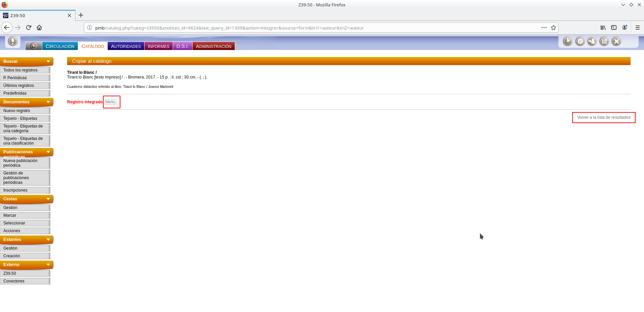
Task: Click the Firefox home icon
Action: 39,28
